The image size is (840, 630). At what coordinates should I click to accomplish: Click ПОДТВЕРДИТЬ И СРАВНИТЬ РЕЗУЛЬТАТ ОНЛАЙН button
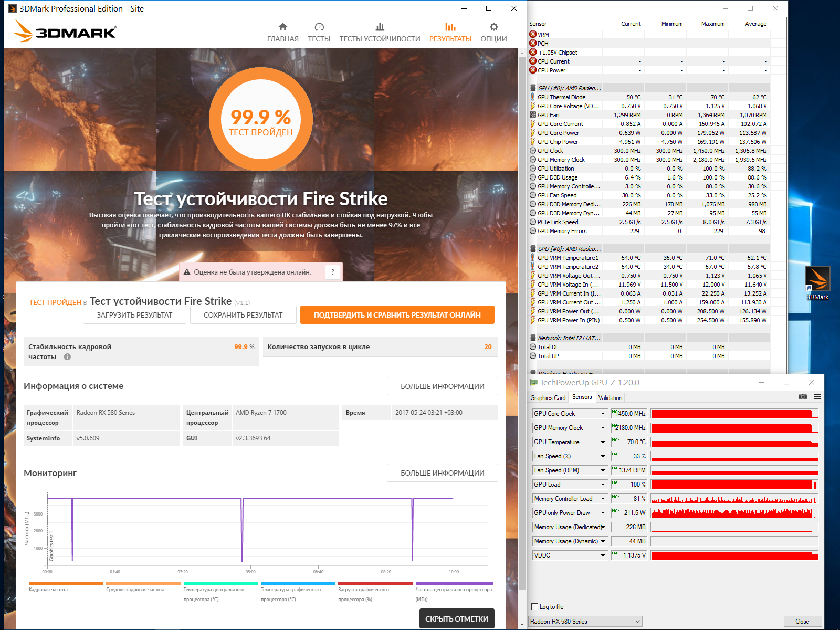pos(397,315)
